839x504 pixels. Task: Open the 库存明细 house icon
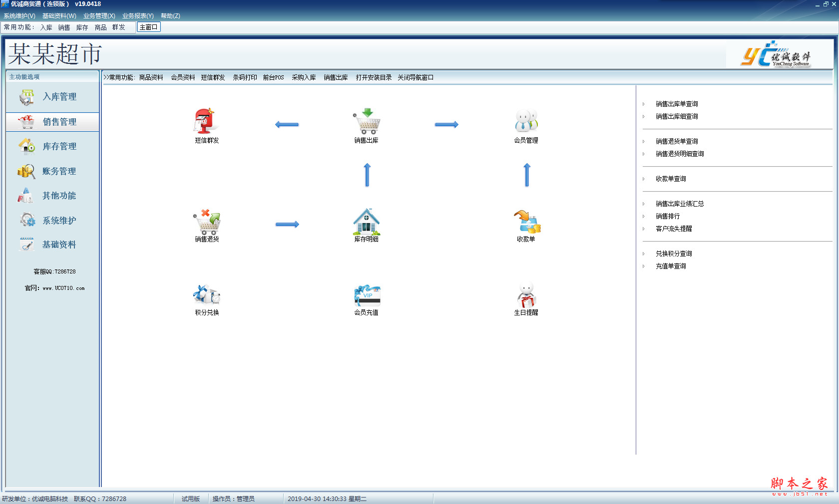click(367, 222)
